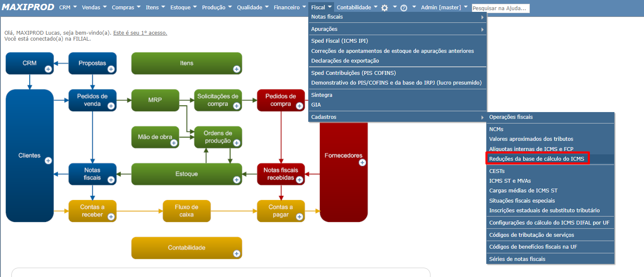Open ICMS ST e MVAs

550,181
